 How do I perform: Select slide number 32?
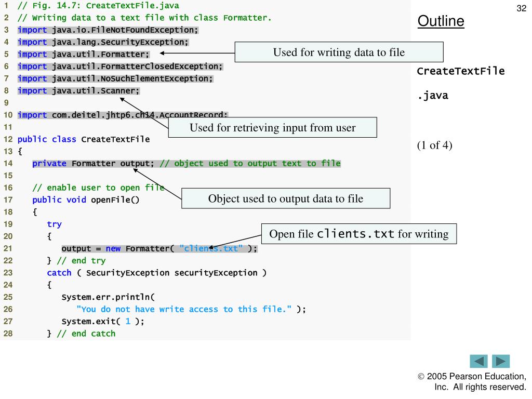pos(521,8)
